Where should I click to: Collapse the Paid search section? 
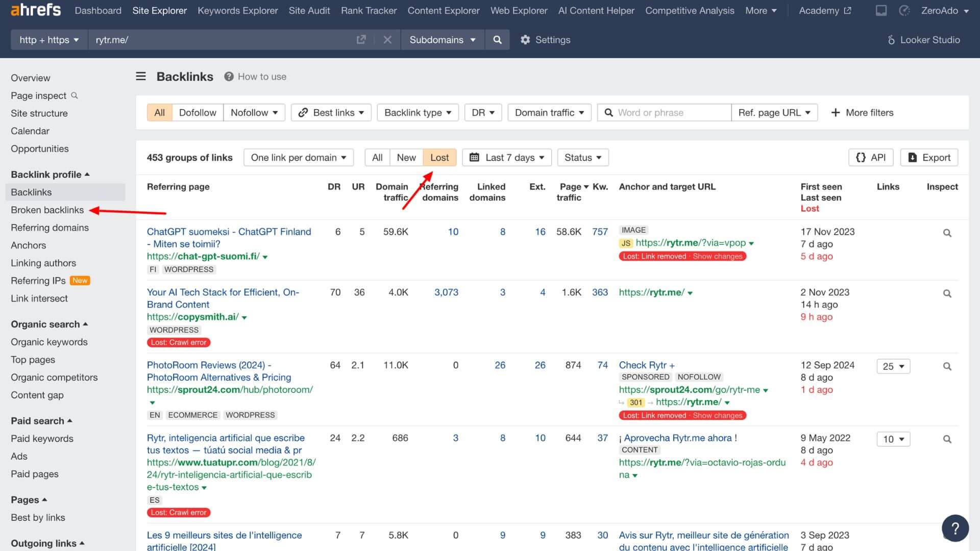(41, 421)
